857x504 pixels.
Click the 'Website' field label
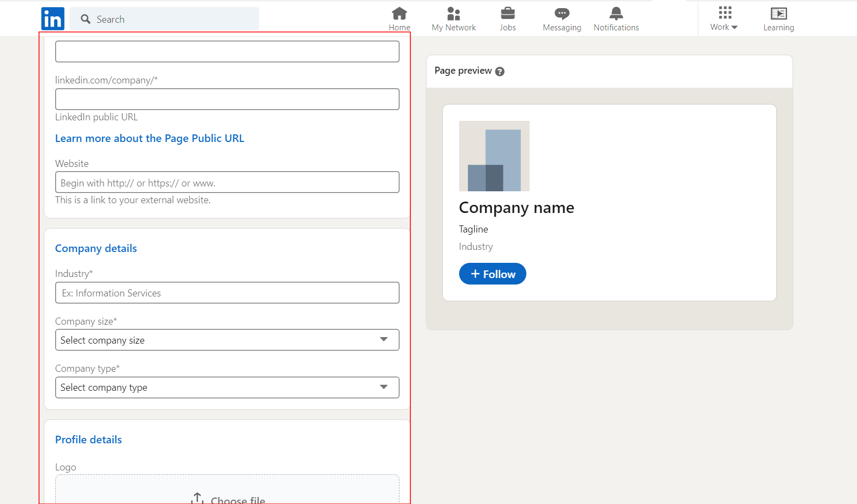coord(72,164)
